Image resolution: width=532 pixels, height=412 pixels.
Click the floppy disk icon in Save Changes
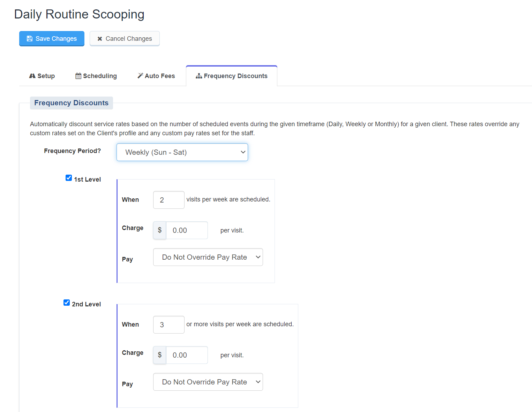[30, 39]
